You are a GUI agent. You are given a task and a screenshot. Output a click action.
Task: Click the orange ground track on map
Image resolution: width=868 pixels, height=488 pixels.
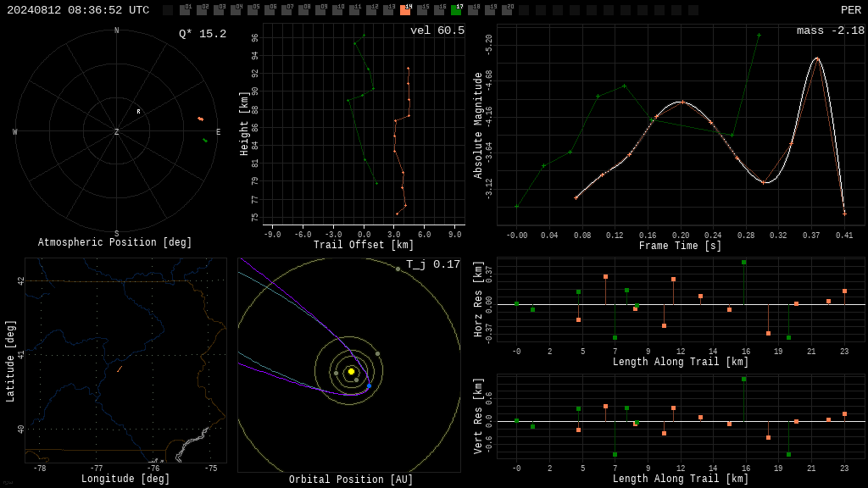(120, 369)
